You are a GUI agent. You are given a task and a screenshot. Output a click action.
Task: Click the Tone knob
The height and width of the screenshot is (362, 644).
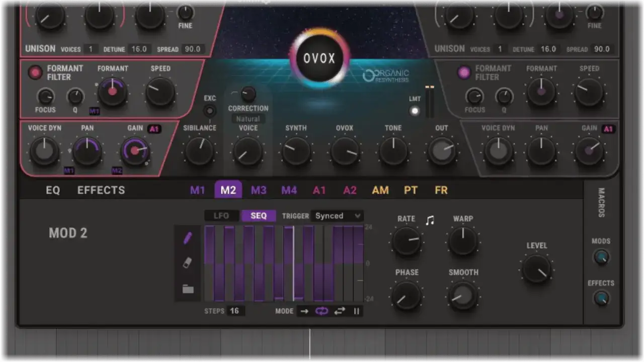point(393,152)
